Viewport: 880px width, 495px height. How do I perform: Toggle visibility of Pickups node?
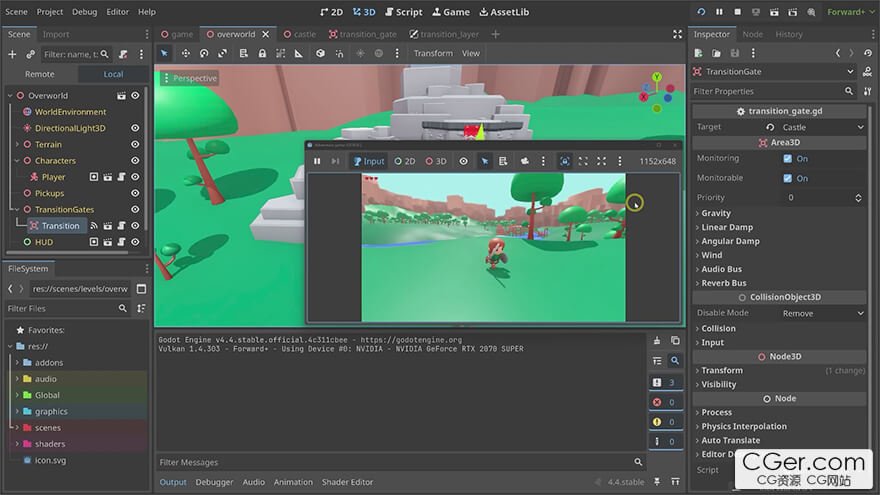(135, 193)
